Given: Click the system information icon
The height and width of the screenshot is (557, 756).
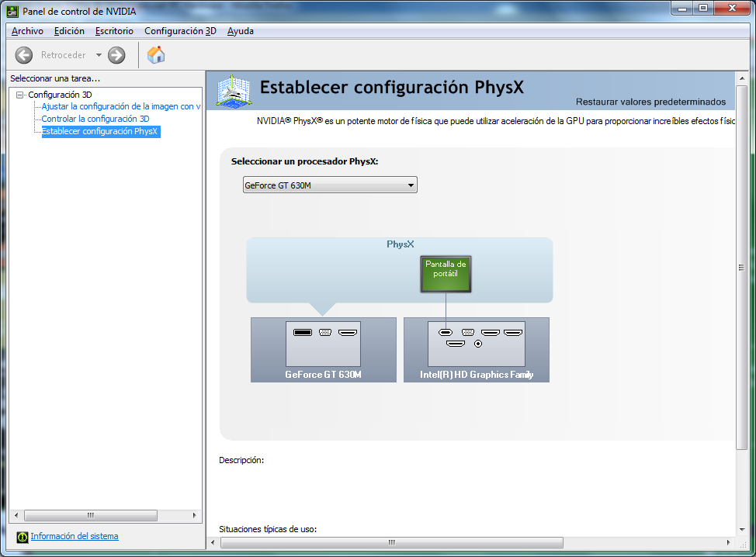Looking at the screenshot, I should [x=23, y=537].
